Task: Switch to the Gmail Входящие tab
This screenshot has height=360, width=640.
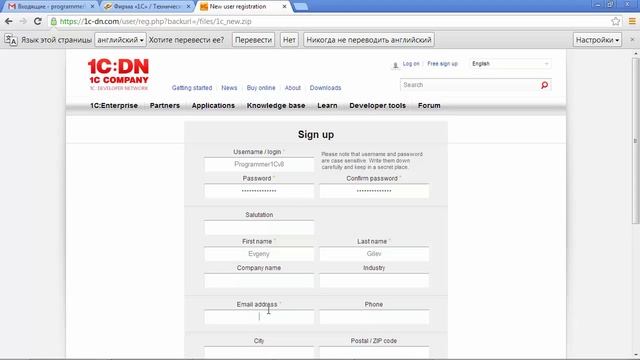Action: click(51, 7)
